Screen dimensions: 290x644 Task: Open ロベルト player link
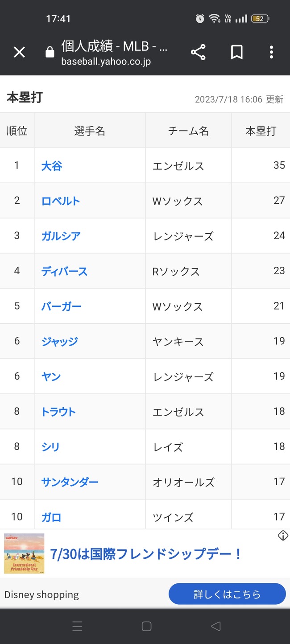pyautogui.click(x=61, y=201)
